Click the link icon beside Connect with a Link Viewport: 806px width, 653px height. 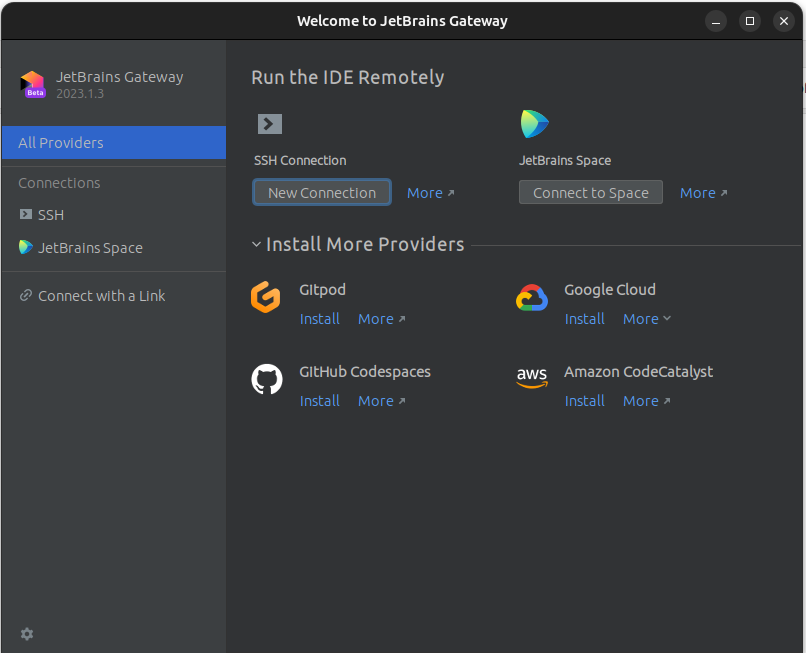26,296
